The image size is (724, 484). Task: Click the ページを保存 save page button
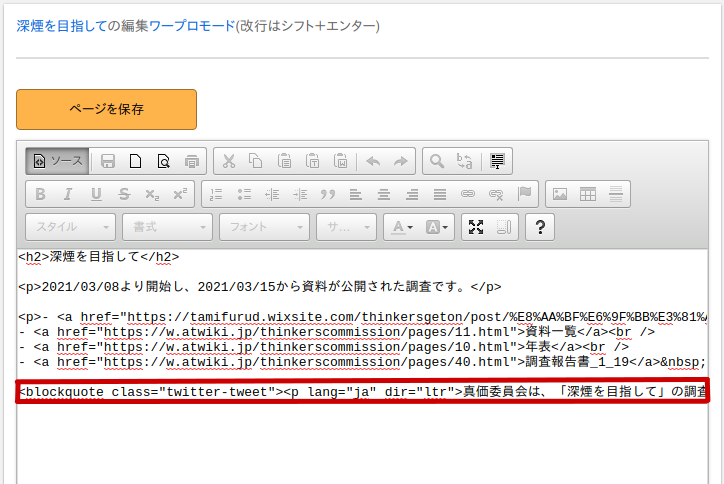point(106,109)
